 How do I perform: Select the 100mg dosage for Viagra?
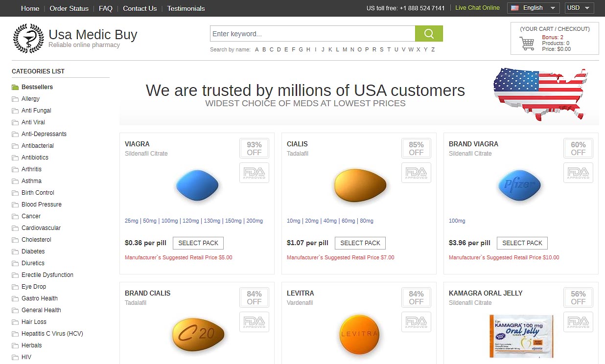169,221
